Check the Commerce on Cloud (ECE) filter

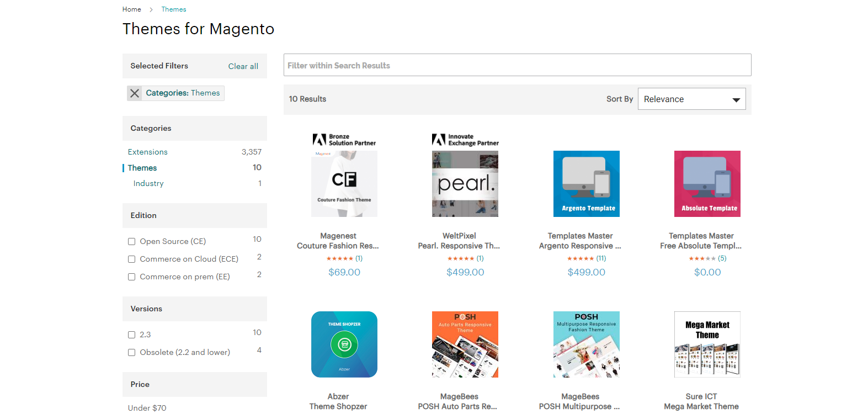(x=132, y=259)
